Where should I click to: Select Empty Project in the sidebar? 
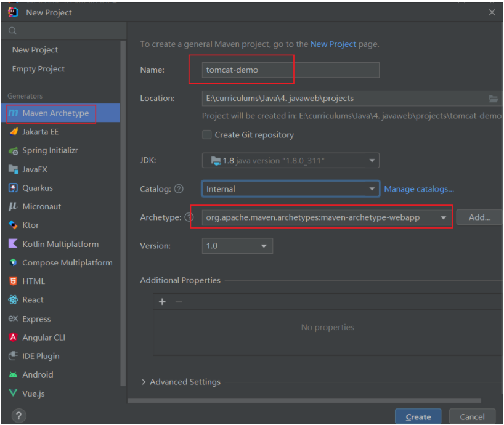point(38,69)
